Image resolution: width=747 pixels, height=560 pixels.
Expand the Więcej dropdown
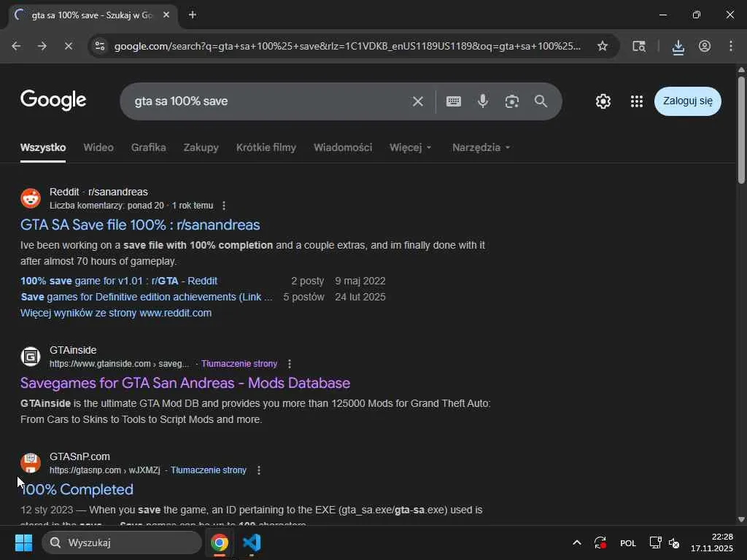410,147
